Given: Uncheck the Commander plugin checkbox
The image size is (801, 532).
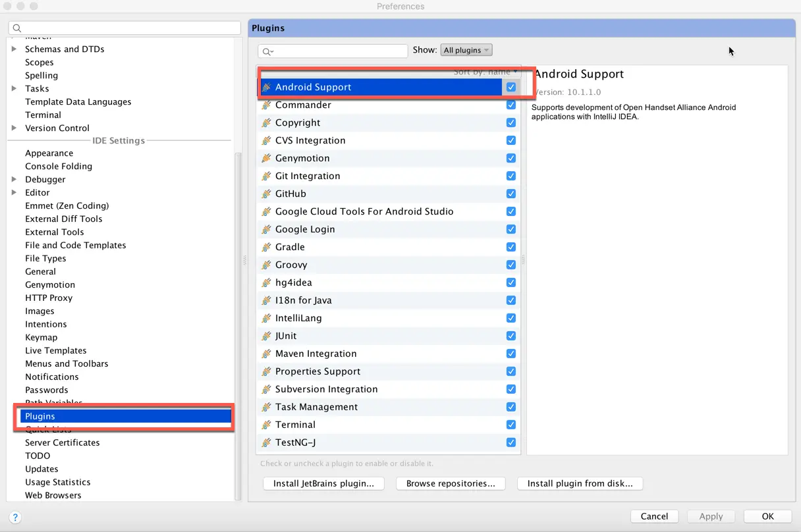Looking at the screenshot, I should click(511, 105).
